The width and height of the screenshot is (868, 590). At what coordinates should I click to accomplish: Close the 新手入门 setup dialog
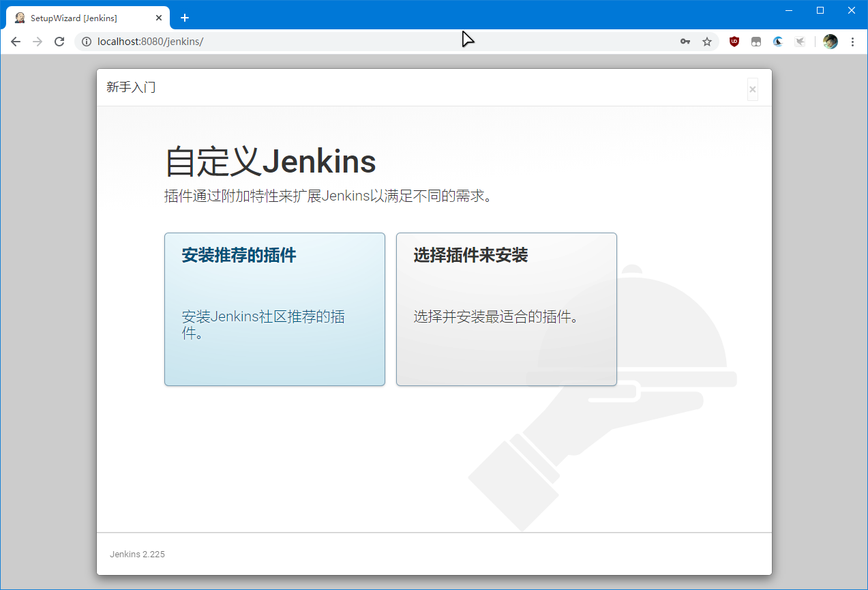(753, 89)
